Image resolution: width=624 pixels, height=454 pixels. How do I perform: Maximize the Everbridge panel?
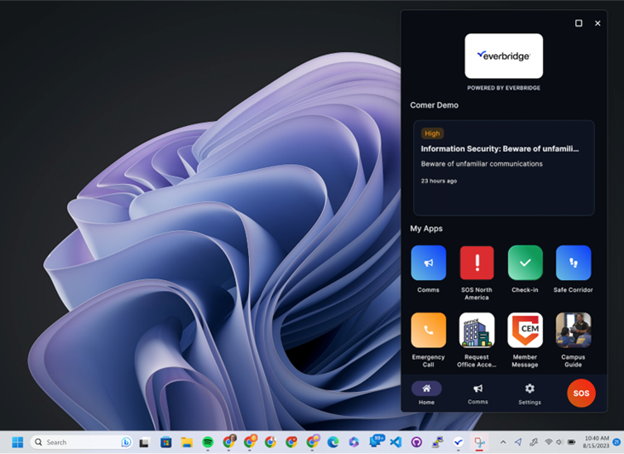[579, 23]
